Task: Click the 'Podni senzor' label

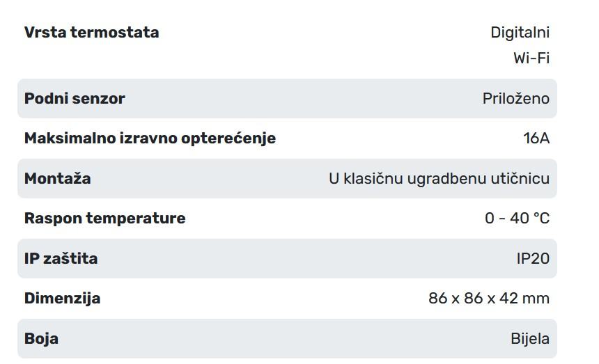Action: (75, 99)
